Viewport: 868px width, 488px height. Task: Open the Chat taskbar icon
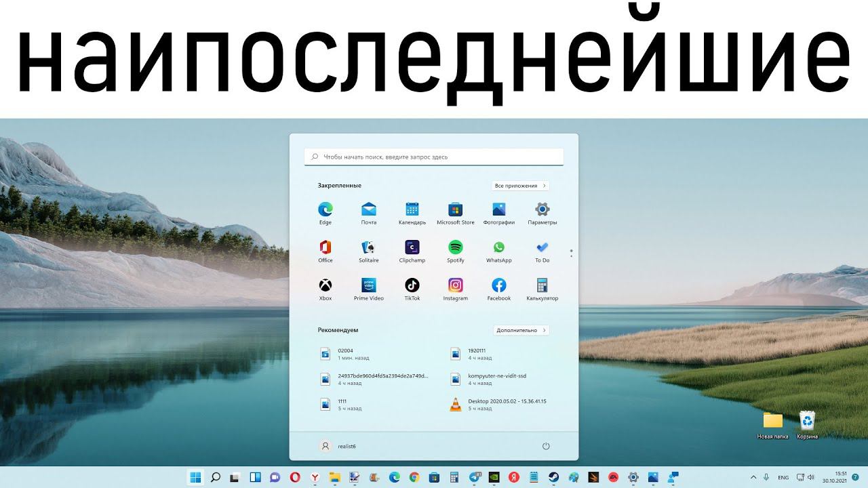[x=275, y=477]
